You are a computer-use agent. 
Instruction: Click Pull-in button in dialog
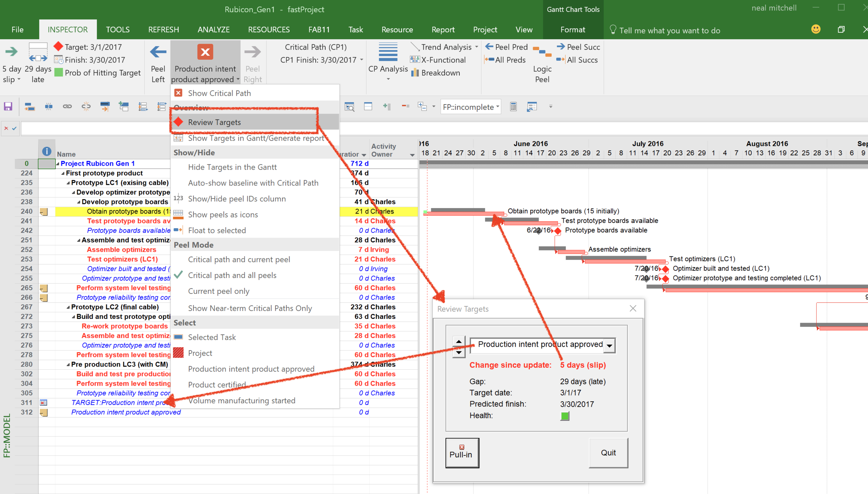point(462,453)
